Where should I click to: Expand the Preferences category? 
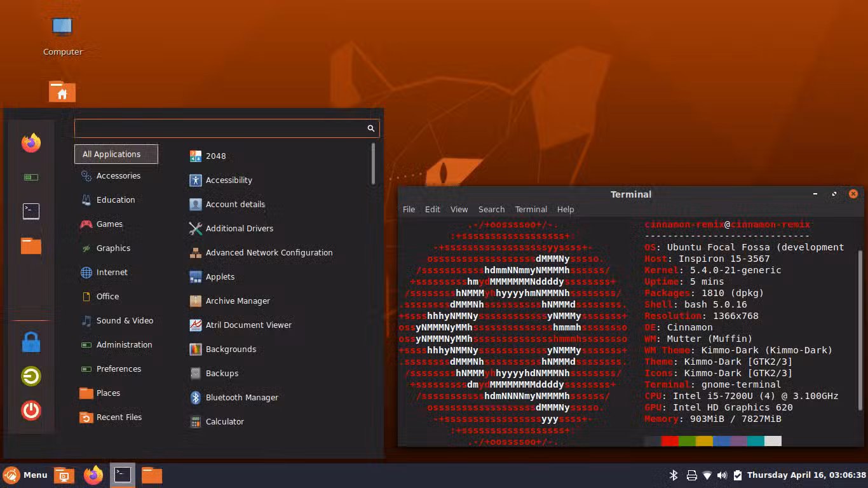pos(118,369)
